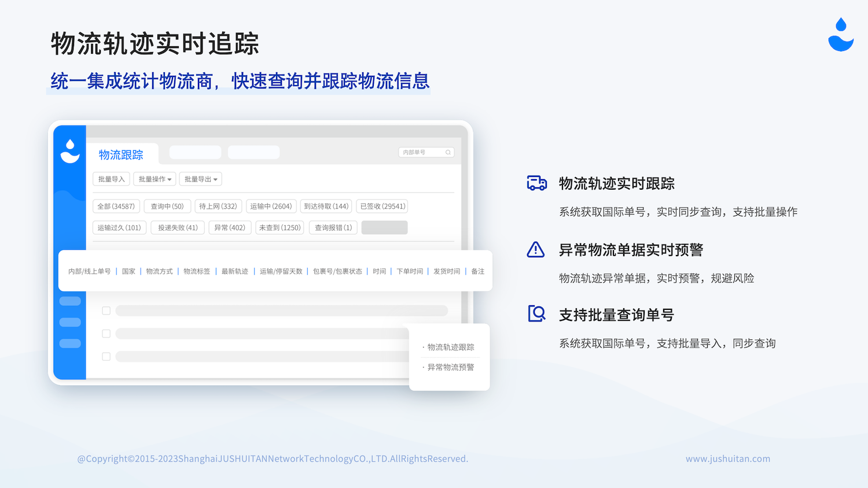This screenshot has height=488, width=868.
Task: Click the delivery truck icon beside 物流轨迹实时跟踪
Action: [x=536, y=183]
